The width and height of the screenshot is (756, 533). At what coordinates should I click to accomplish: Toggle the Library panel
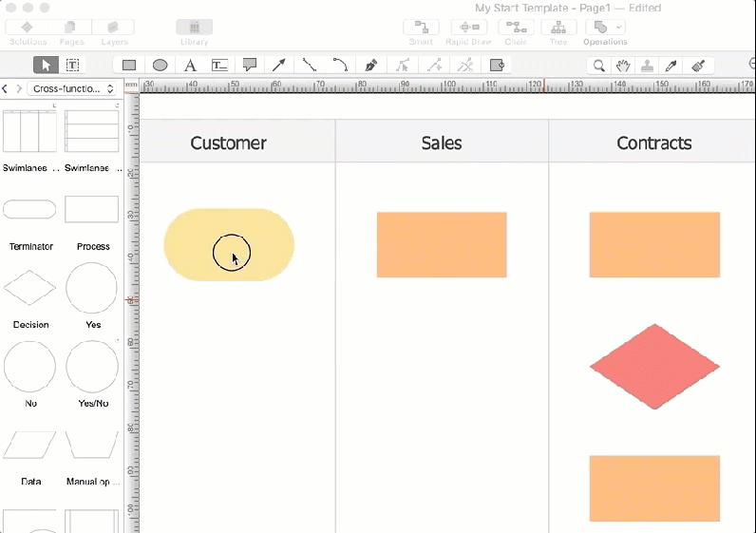click(x=195, y=28)
